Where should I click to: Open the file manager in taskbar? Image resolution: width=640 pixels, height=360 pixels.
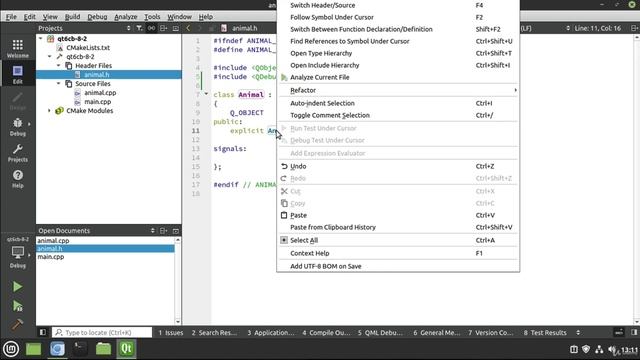[103, 349]
